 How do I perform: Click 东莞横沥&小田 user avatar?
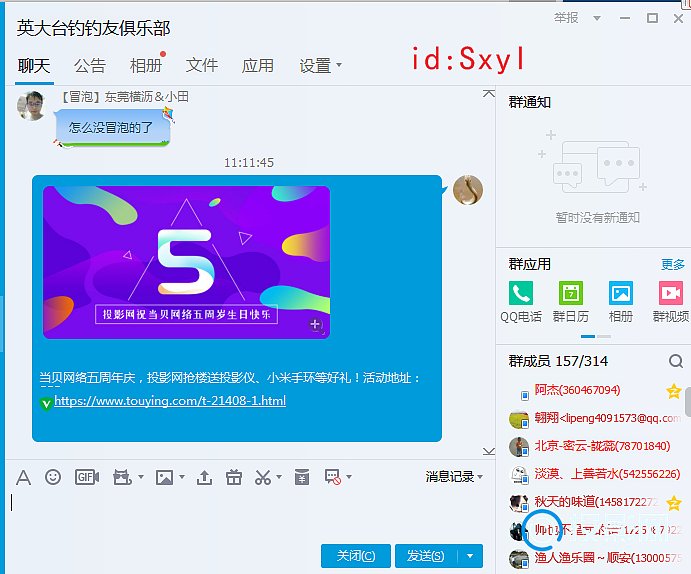point(31,106)
